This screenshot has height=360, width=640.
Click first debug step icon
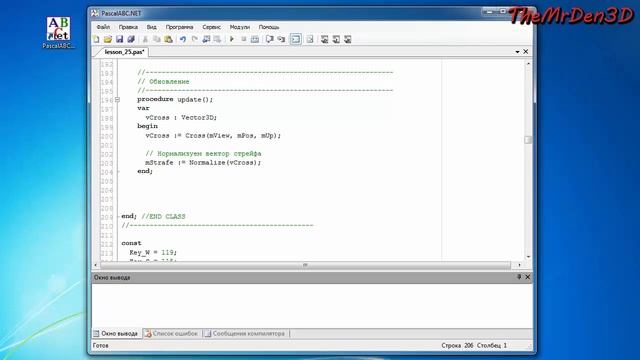324,39
